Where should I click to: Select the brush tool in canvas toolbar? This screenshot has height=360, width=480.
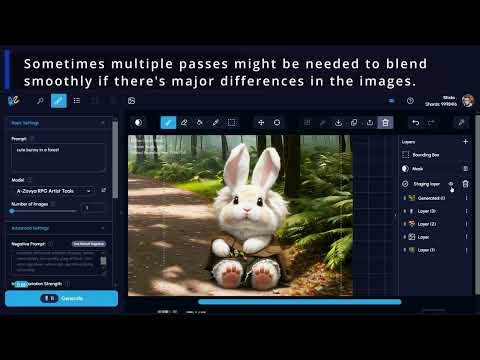(x=168, y=123)
